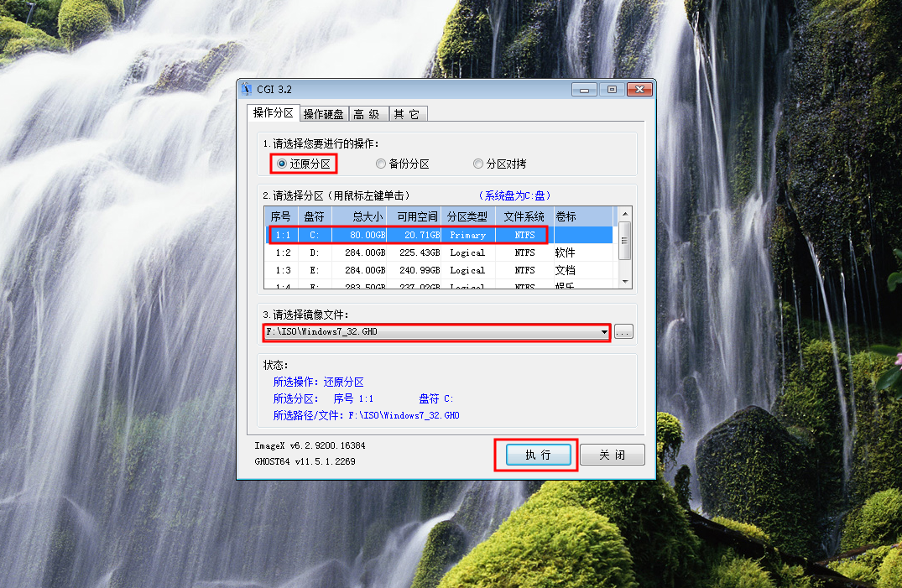Viewport: 902px width, 588px height.
Task: Click the CGI app icon in title bar
Action: point(247,90)
